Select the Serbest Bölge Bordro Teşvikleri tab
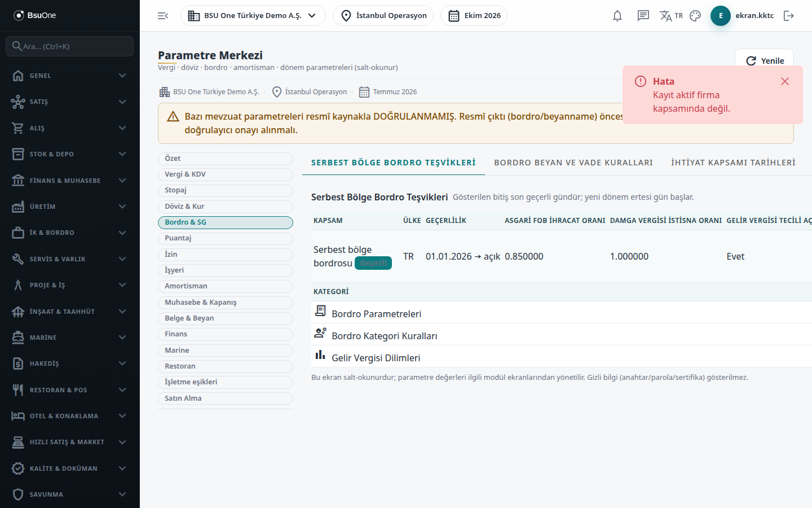This screenshot has width=812, height=508. (394, 163)
